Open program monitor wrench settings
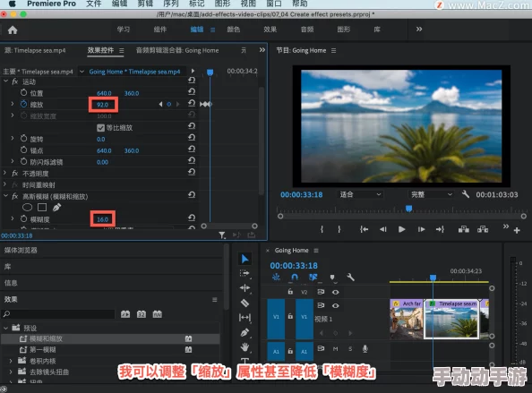532x393 pixels. tap(466, 194)
